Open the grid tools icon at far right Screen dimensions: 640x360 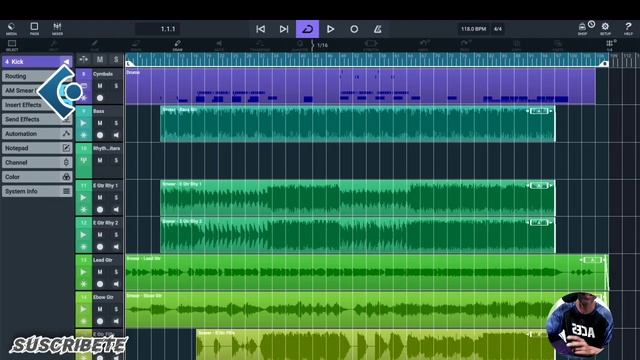pos(610,45)
